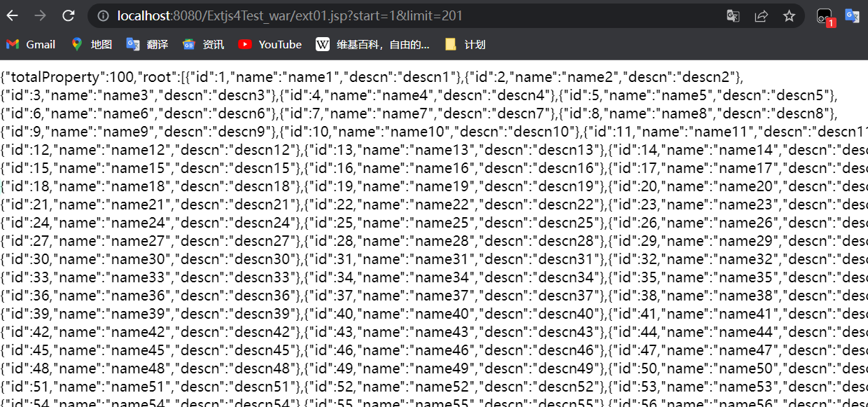Screen dimensions: 868x407
Task: Click the "descn5" value
Action: pos(792,95)
